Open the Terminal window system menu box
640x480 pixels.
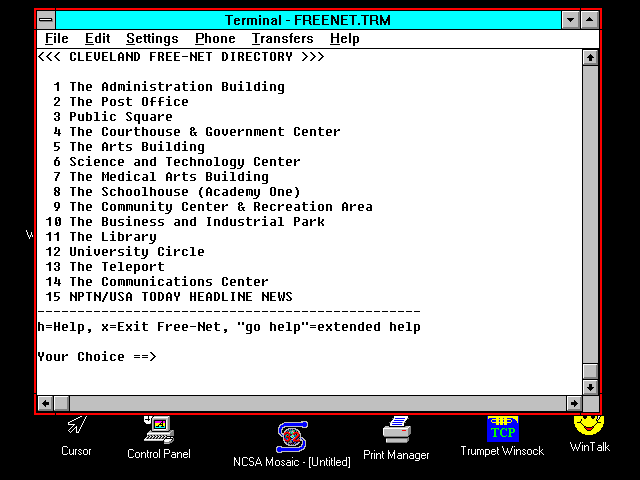(47, 20)
